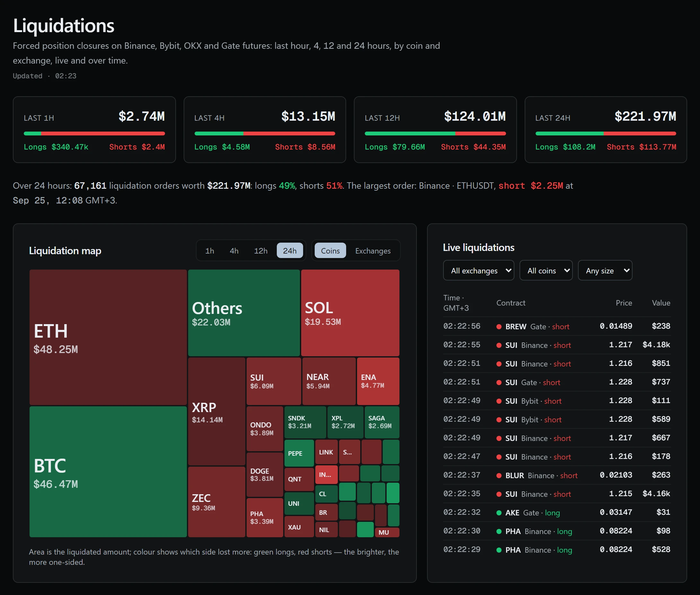Image resolution: width=700 pixels, height=595 pixels.
Task: Select the XAU treemap tile
Action: (x=299, y=527)
